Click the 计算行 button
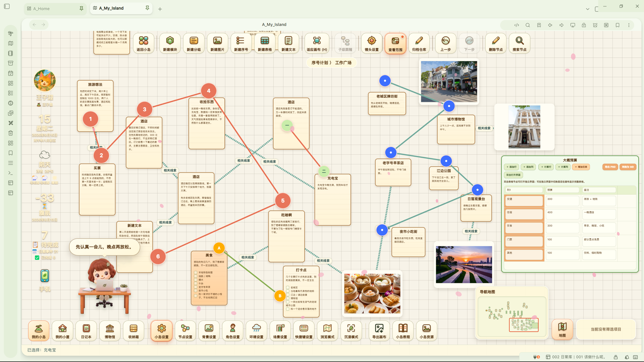 pos(546,167)
